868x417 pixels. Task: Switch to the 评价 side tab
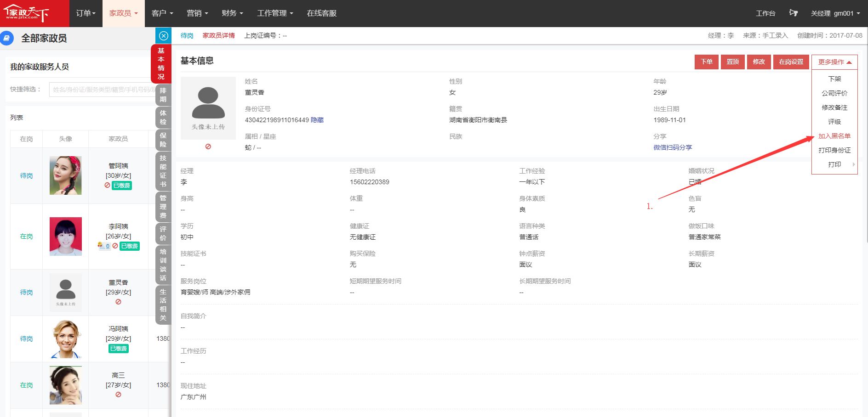coord(163,234)
